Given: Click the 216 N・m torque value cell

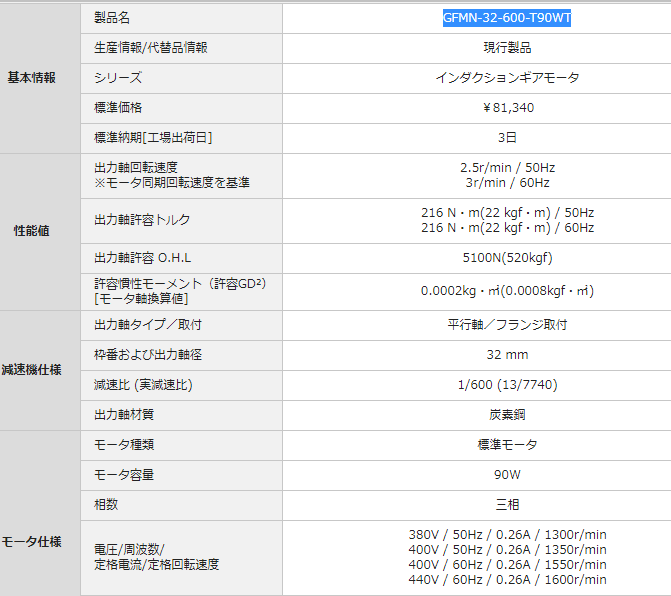Looking at the screenshot, I should click(x=507, y=220).
